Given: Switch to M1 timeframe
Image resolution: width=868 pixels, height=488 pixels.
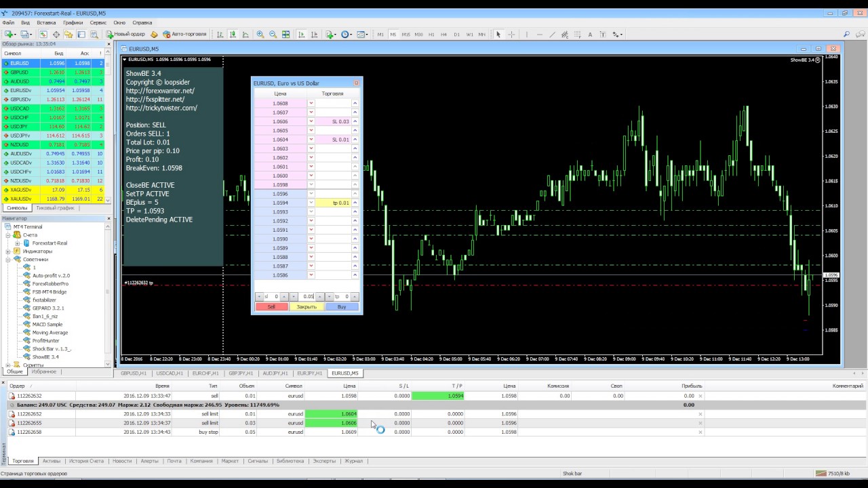Looking at the screenshot, I should pyautogui.click(x=380, y=34).
